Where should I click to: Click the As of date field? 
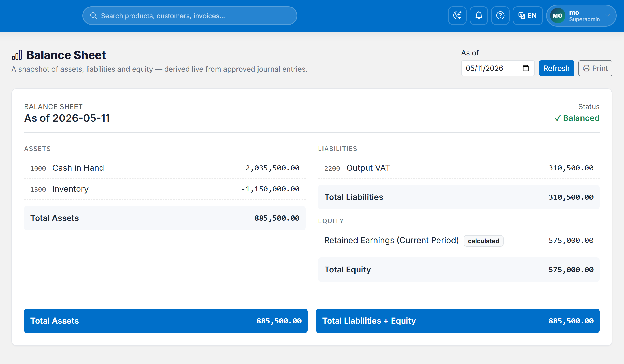coord(498,68)
